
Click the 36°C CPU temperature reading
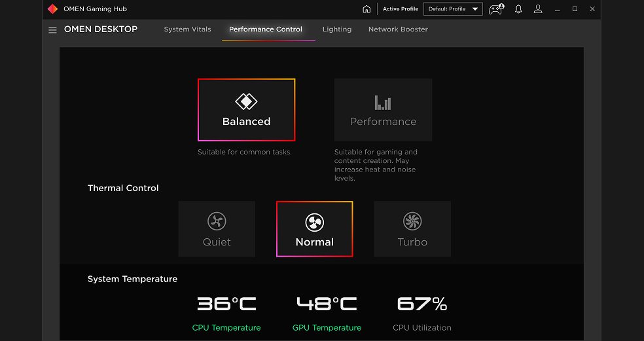(226, 304)
